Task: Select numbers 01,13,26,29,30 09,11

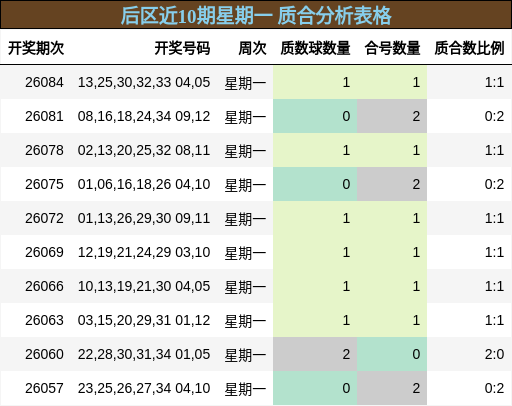Action: click(x=144, y=218)
